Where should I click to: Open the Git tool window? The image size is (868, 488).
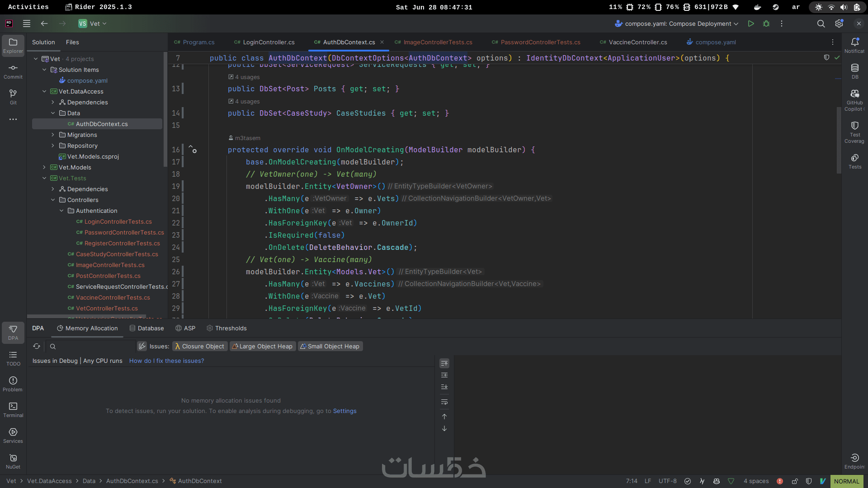pyautogui.click(x=13, y=96)
